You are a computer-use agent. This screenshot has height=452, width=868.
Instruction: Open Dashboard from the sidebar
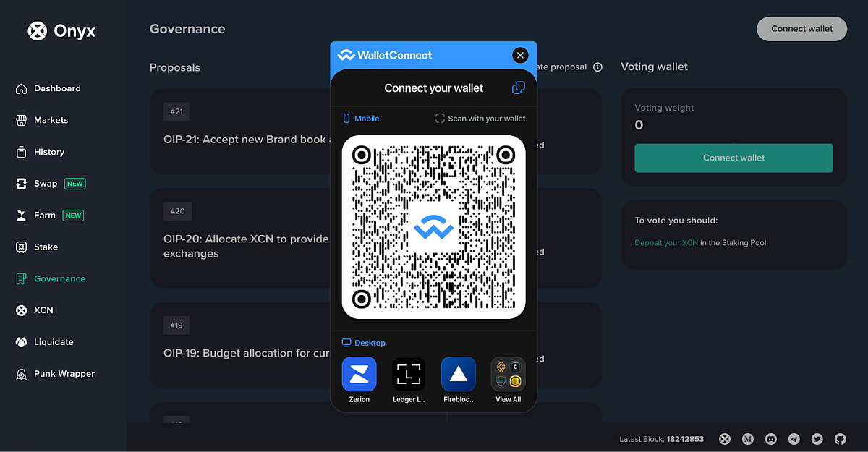coord(56,88)
